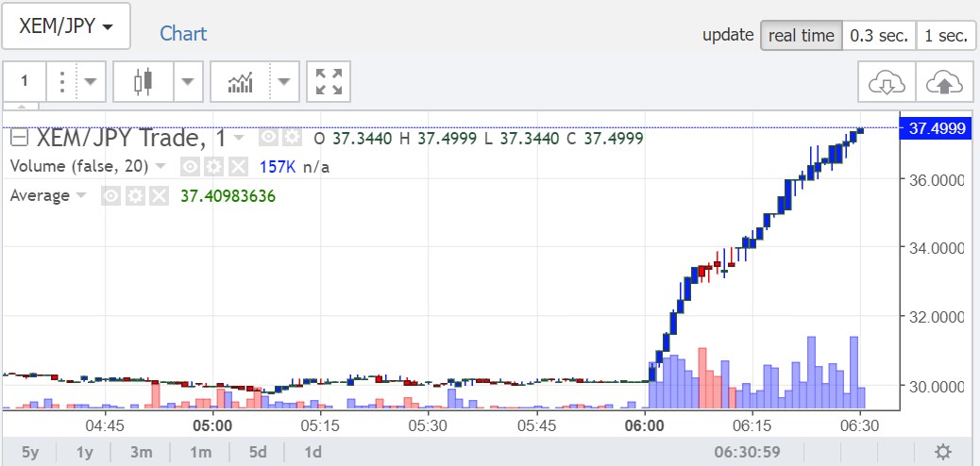This screenshot has width=980, height=466.
Task: Select real time update mode
Action: (802, 36)
